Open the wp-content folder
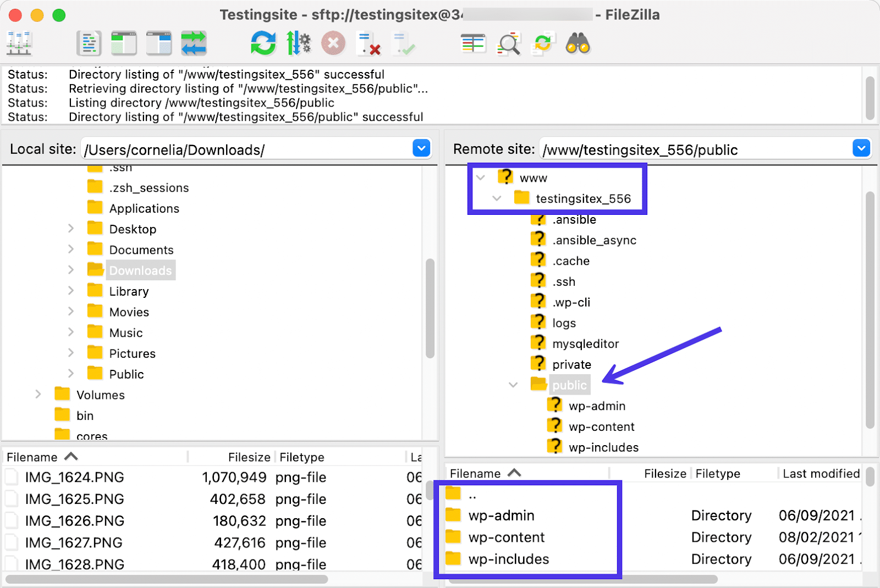The width and height of the screenshot is (880, 588). [506, 537]
